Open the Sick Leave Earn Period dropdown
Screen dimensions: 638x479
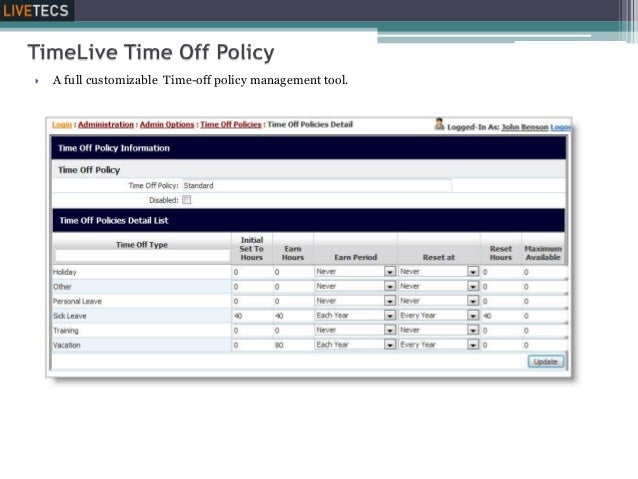point(390,315)
